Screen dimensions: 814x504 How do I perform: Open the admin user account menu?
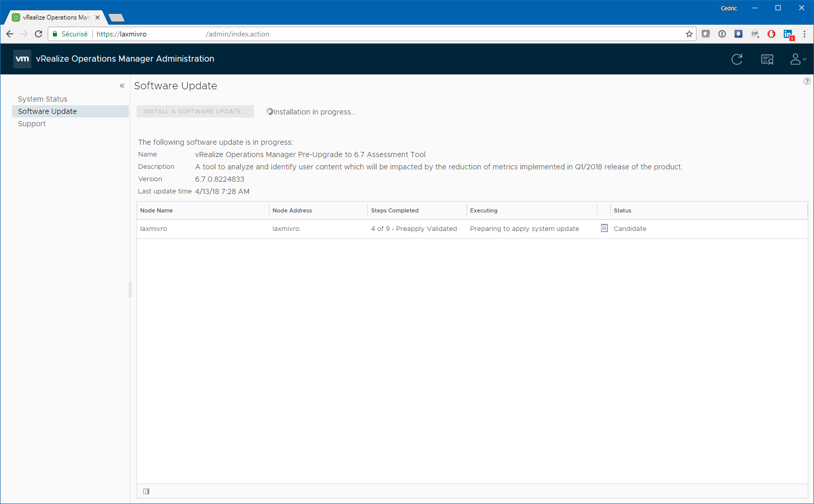coord(797,60)
